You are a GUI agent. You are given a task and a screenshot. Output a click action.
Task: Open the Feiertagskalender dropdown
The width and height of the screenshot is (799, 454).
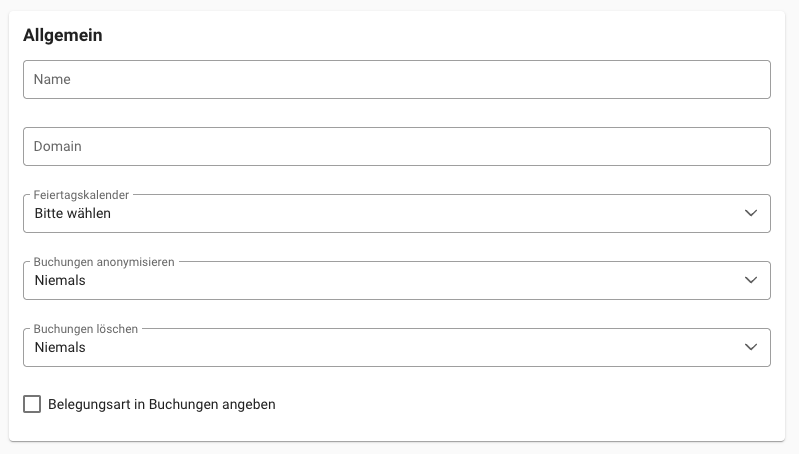click(x=396, y=214)
